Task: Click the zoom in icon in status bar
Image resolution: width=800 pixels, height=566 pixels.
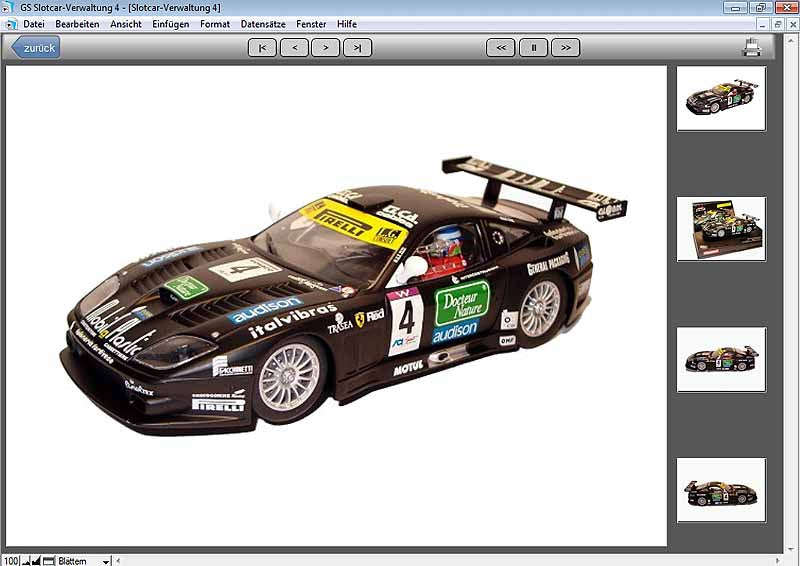Action: (x=37, y=560)
